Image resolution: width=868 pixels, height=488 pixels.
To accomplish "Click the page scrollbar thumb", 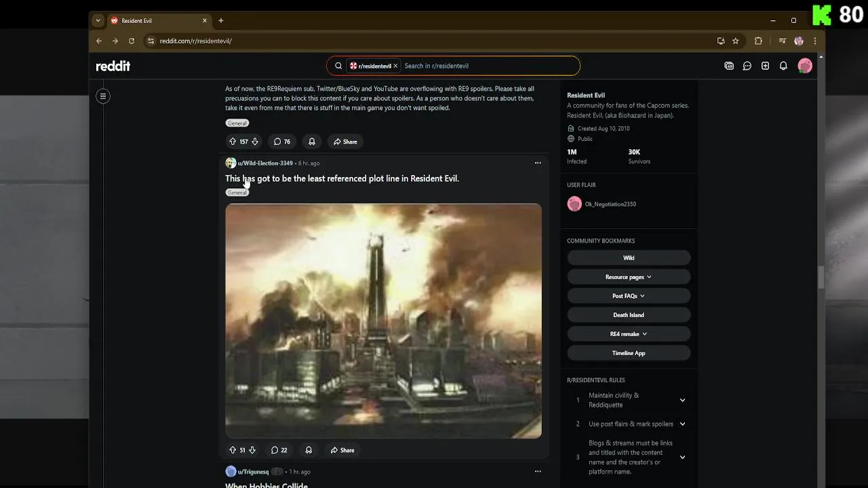I will (821, 277).
